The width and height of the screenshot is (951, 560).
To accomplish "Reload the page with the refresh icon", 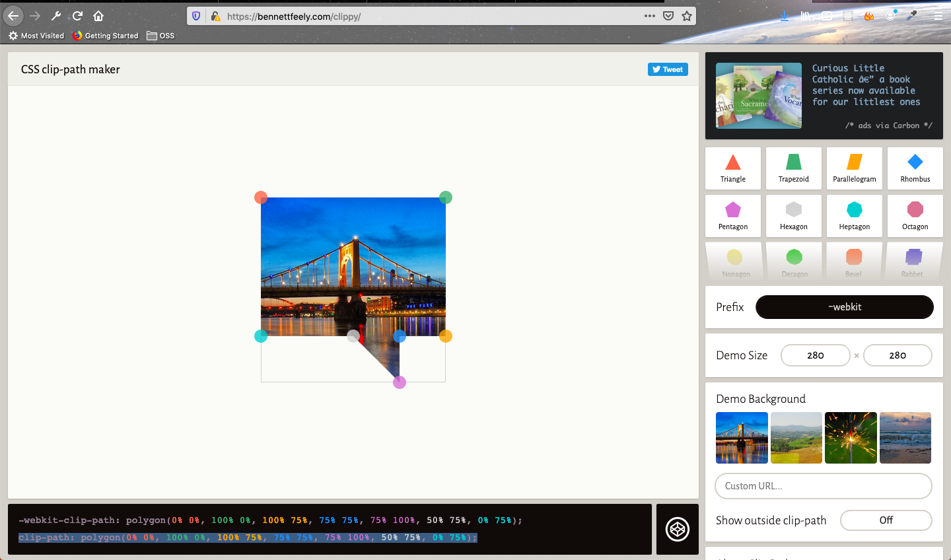I will pyautogui.click(x=77, y=16).
